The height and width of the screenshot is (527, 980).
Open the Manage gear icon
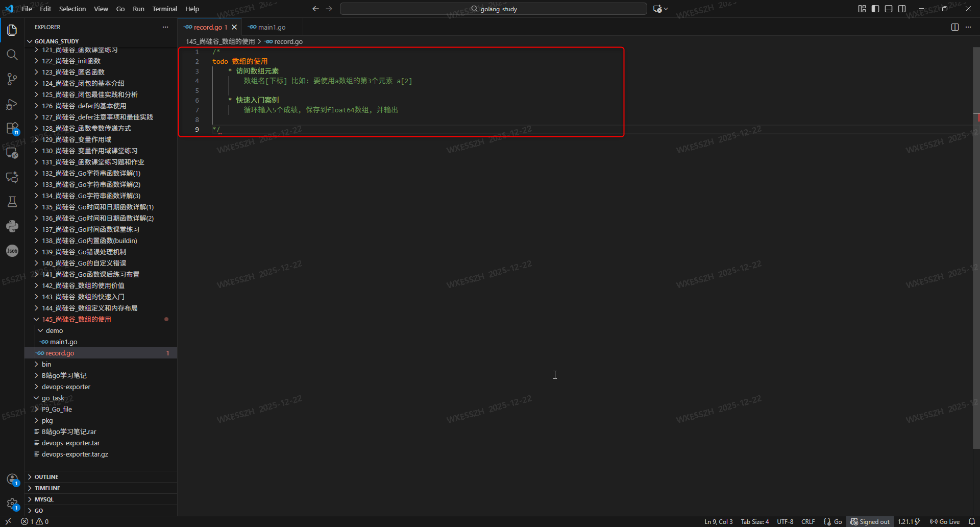(x=12, y=504)
